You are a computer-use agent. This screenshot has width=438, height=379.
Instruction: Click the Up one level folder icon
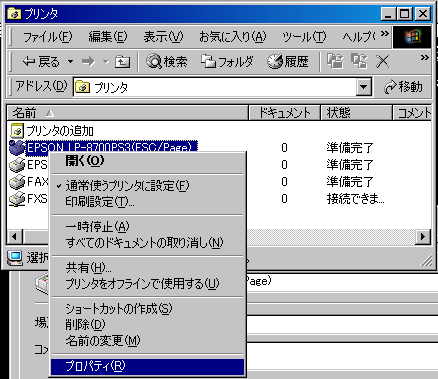coord(122,62)
